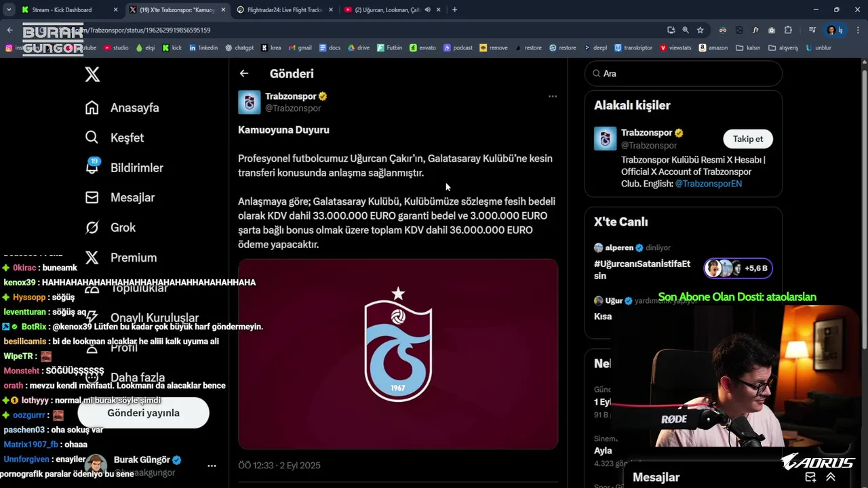Open the amazon bookmark

pyautogui.click(x=713, y=48)
